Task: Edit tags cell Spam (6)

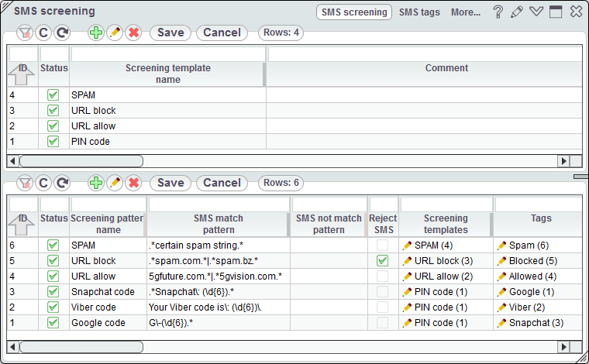Action: point(501,246)
